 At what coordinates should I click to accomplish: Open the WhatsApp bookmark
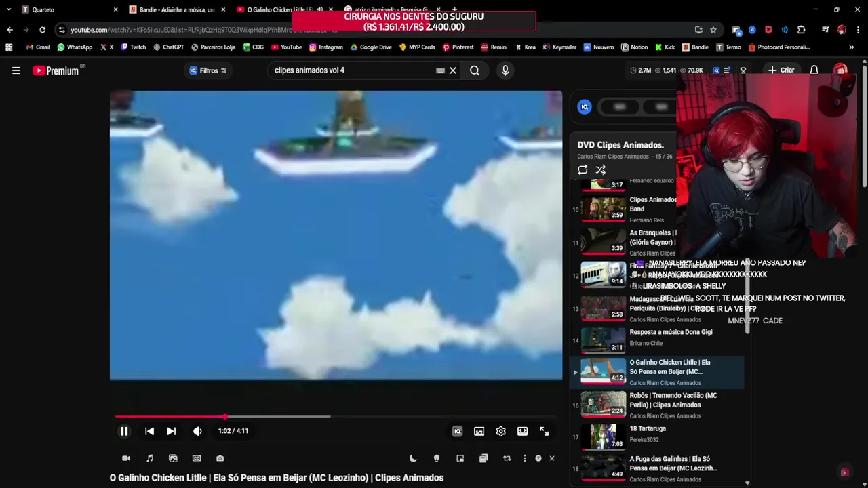click(x=75, y=47)
